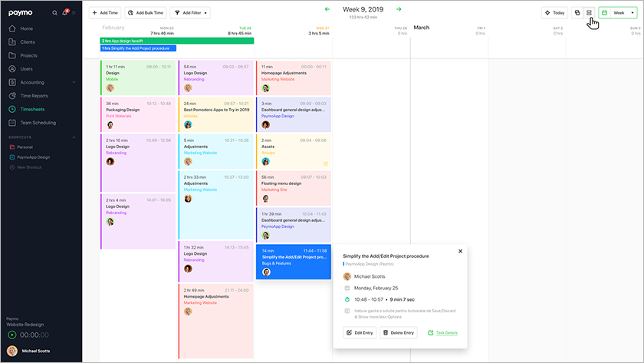Jump to Today in timesheet
The width and height of the screenshot is (644, 363).
[555, 13]
